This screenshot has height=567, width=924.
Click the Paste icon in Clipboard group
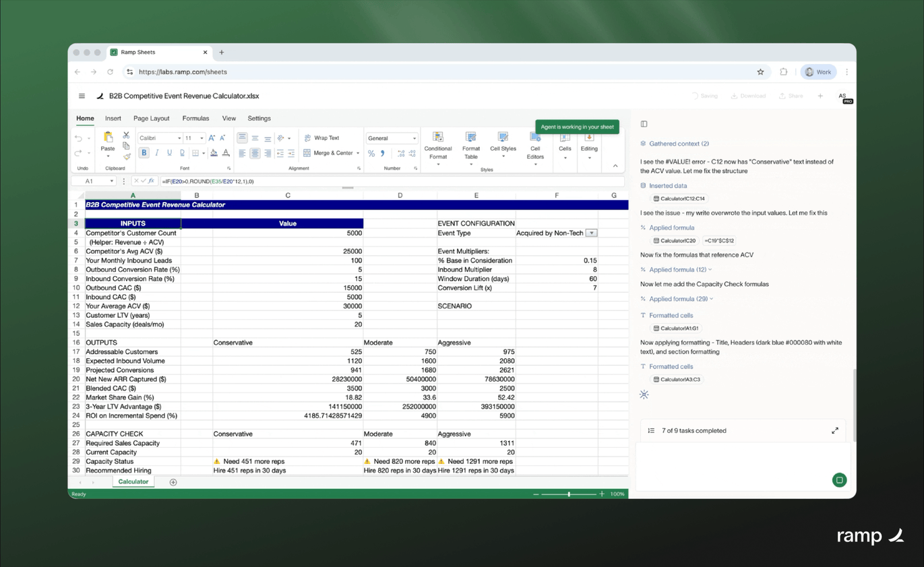pos(108,138)
